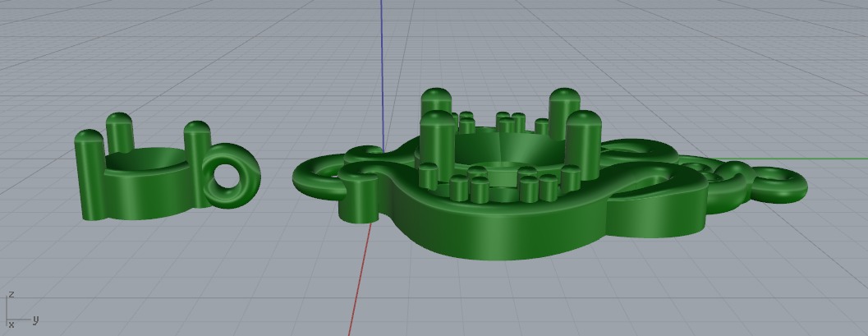Click the blue vertical Z axis line
Screen dimensions: 868x336
[x=382, y=75]
